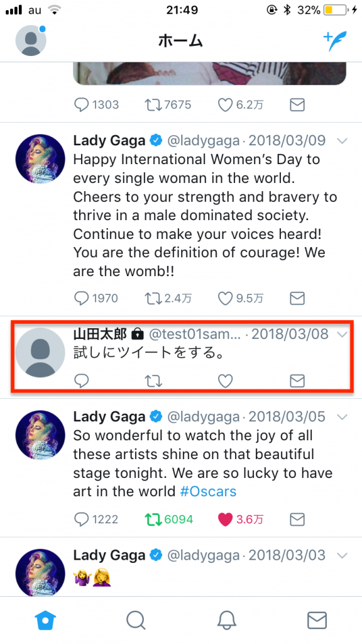Undo the green retweet on Oscars tweet
Image resolution: width=362 pixels, height=644 pixels.
coord(153,519)
